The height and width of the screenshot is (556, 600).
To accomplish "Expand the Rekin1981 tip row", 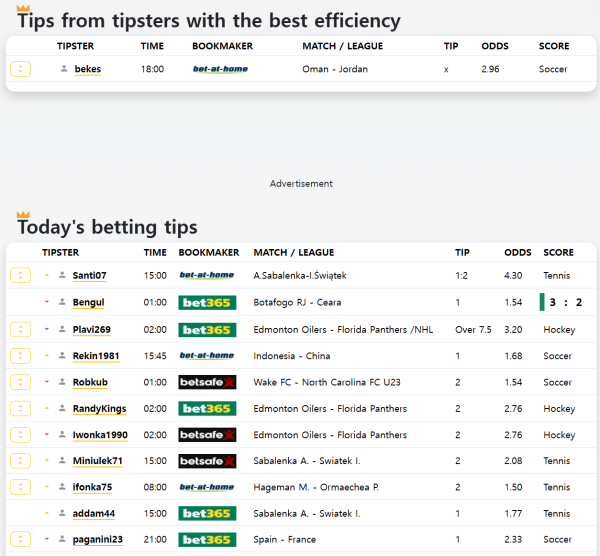I will (x=20, y=355).
